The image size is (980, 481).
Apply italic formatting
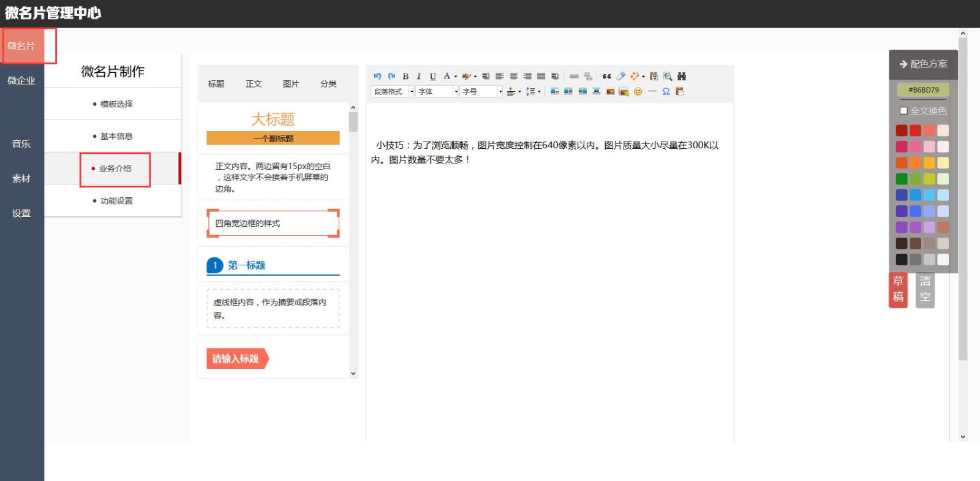[x=419, y=77]
